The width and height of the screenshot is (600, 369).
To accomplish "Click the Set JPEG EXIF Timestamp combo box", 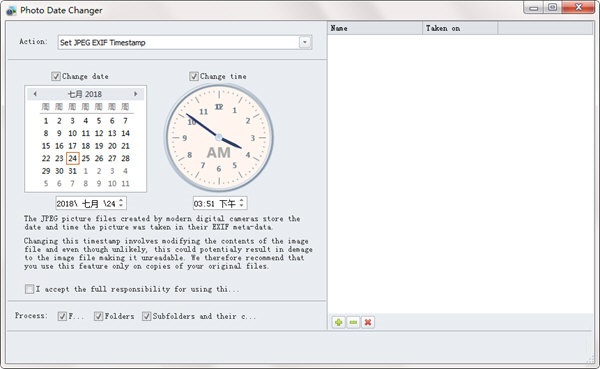I will click(x=185, y=42).
